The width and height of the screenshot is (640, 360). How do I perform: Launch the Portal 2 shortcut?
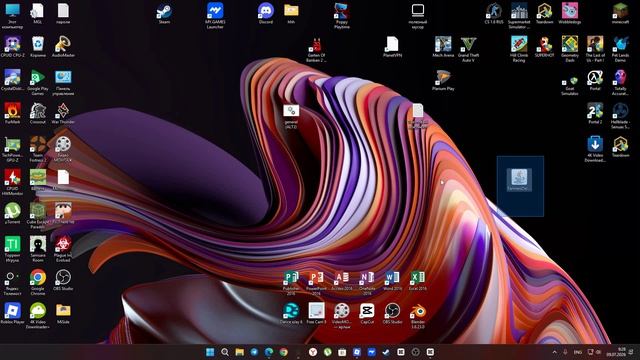coord(595,113)
